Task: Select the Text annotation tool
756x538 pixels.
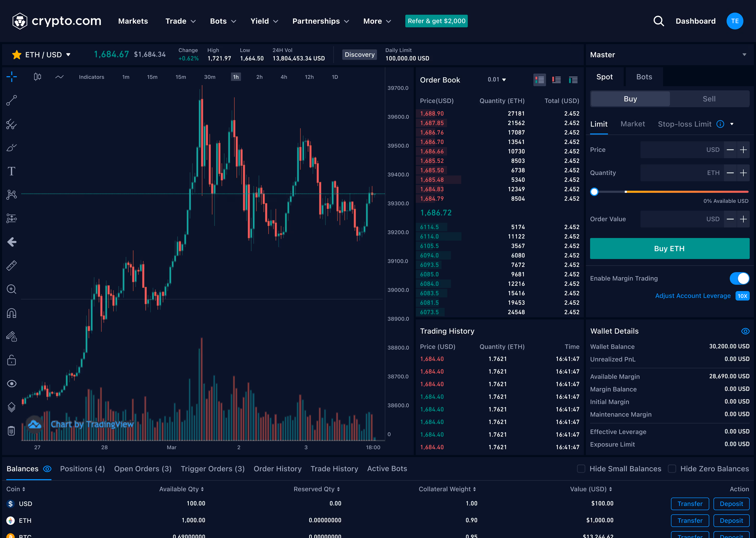Action: 12,171
